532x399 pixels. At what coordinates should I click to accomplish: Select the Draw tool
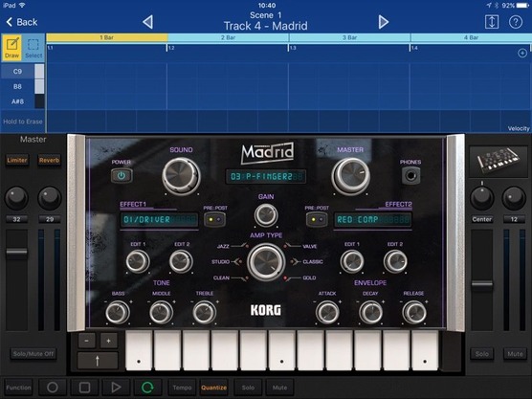click(12, 48)
